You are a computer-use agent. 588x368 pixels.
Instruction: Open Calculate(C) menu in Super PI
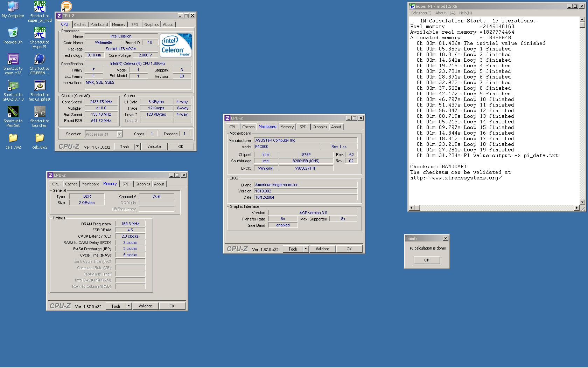421,13
